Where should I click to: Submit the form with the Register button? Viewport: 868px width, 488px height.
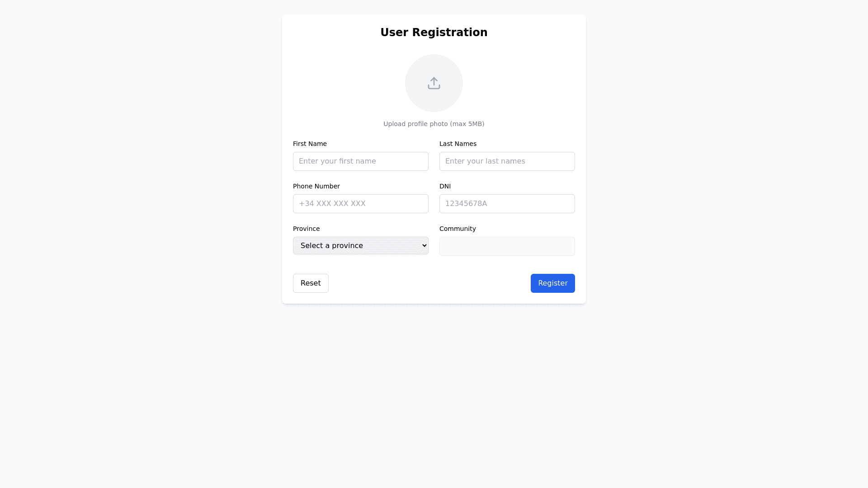[x=552, y=283]
